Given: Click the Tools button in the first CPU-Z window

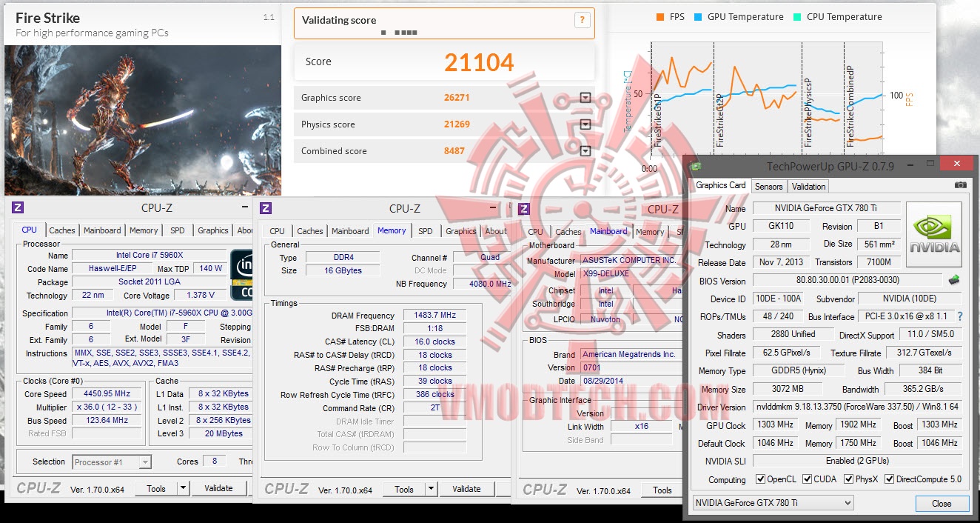Looking at the screenshot, I should pos(156,488).
